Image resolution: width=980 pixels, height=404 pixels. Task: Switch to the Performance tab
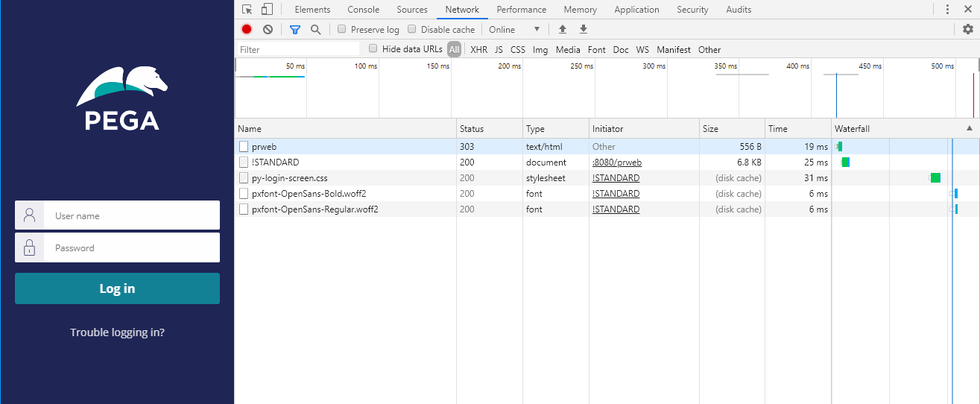(x=522, y=10)
